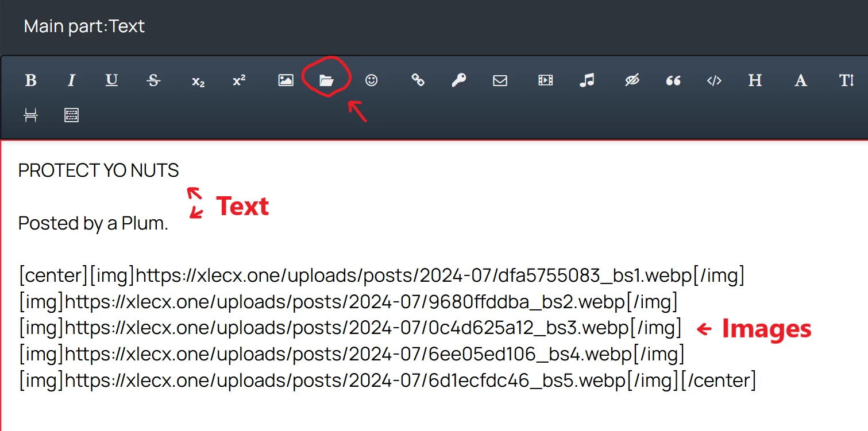Insert a quote block
This screenshot has height=431, width=868.
[673, 81]
